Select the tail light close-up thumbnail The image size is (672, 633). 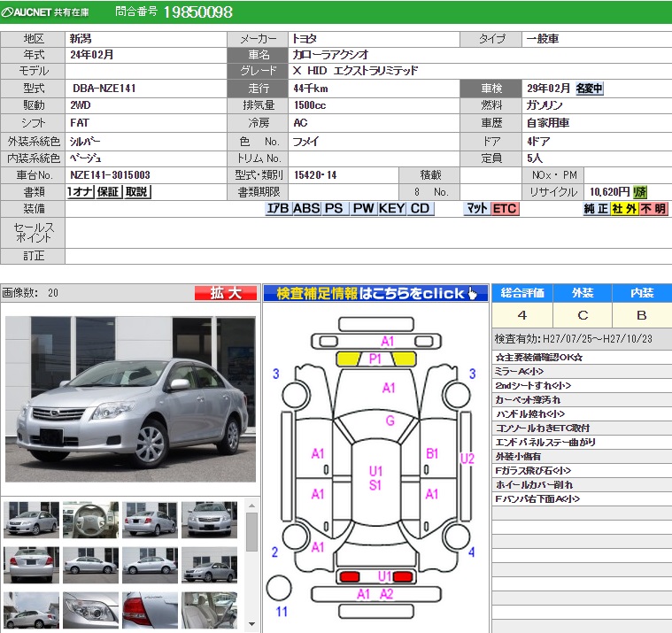(x=150, y=610)
